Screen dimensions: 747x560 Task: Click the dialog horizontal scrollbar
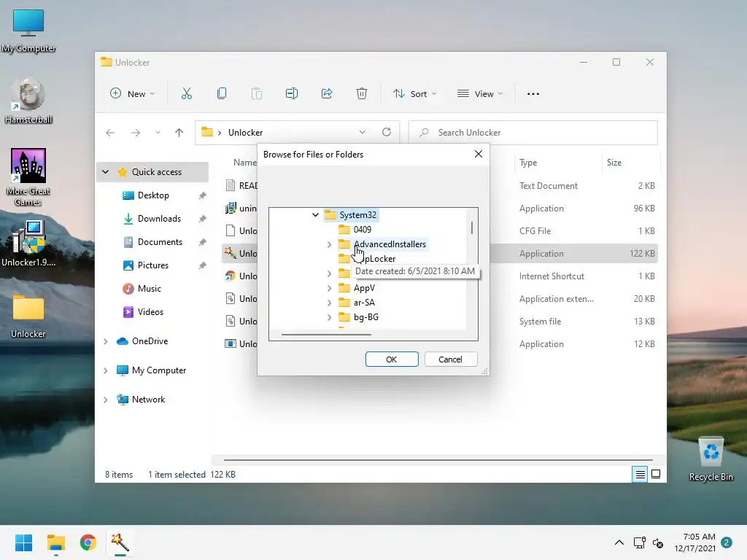(x=326, y=335)
